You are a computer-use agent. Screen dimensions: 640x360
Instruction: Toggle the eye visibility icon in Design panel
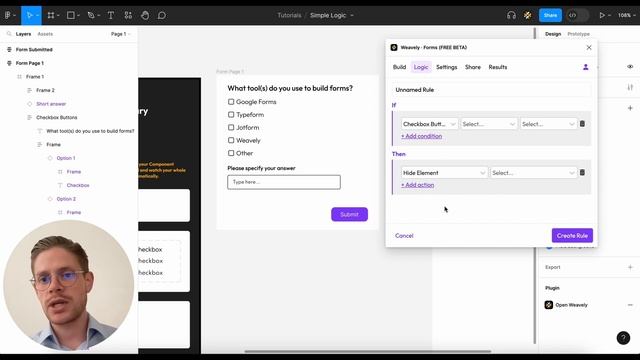pos(630,67)
